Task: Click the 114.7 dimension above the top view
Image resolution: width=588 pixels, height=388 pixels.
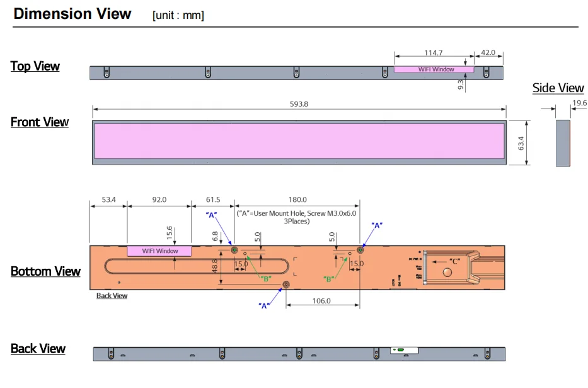Action: point(433,53)
